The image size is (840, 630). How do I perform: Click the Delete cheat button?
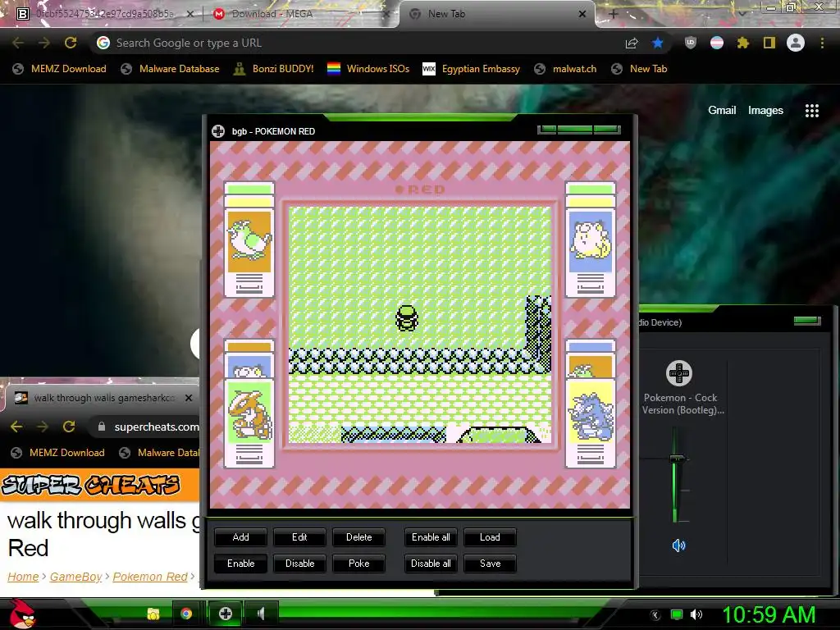click(358, 537)
